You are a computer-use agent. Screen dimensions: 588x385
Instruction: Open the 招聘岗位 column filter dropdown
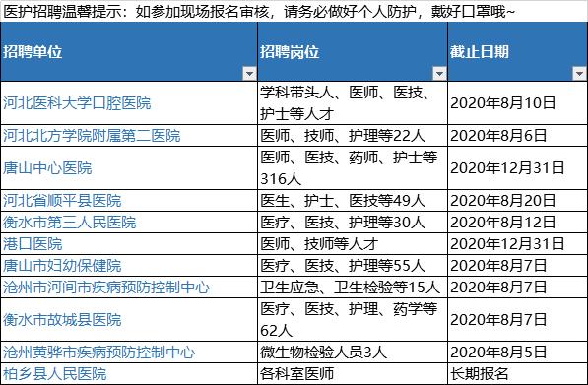[439, 74]
